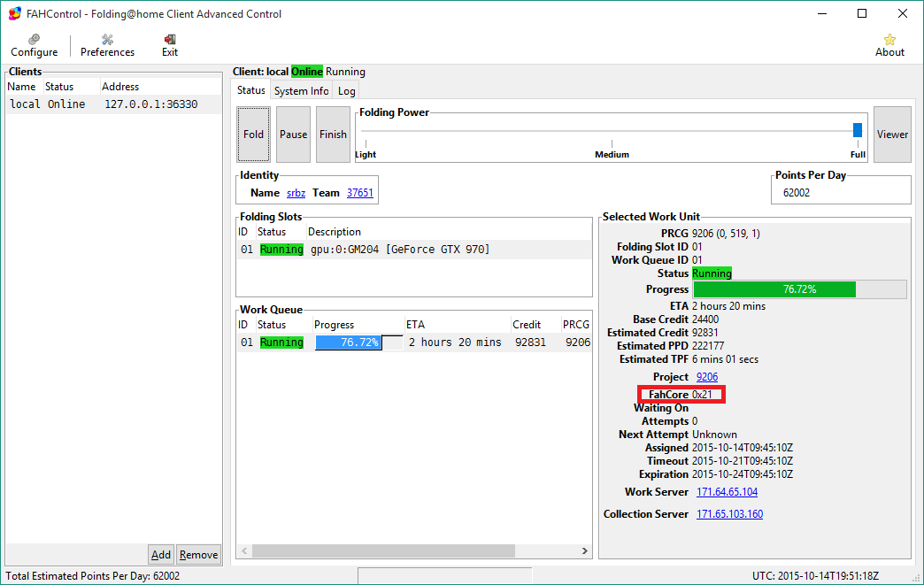
Task: Click the Add client button
Action: pos(161,554)
